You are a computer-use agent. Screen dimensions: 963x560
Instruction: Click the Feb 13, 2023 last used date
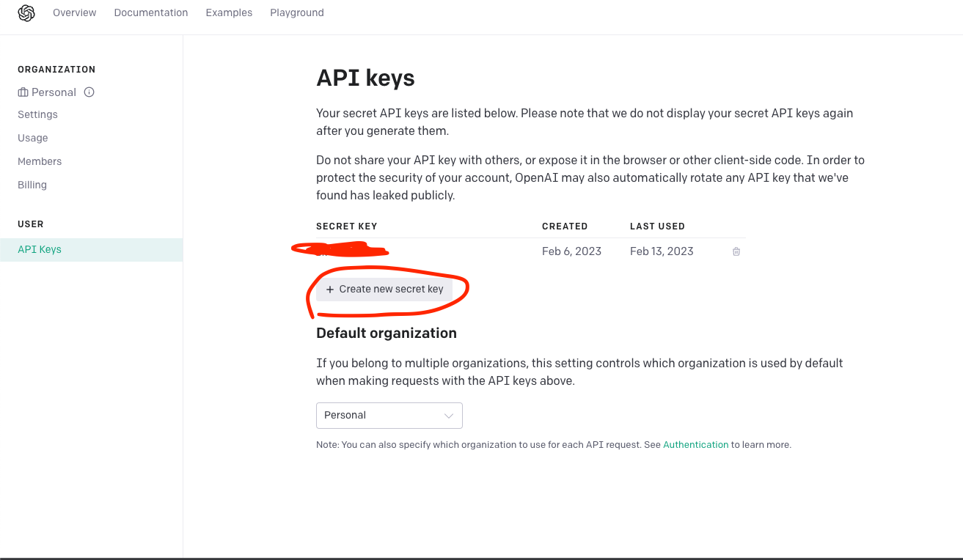[662, 251]
